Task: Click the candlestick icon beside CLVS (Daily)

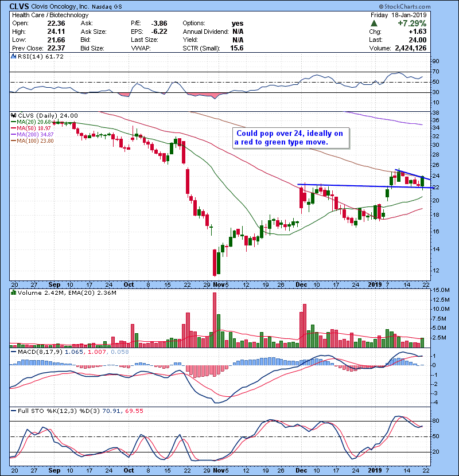Action: pyautogui.click(x=13, y=115)
